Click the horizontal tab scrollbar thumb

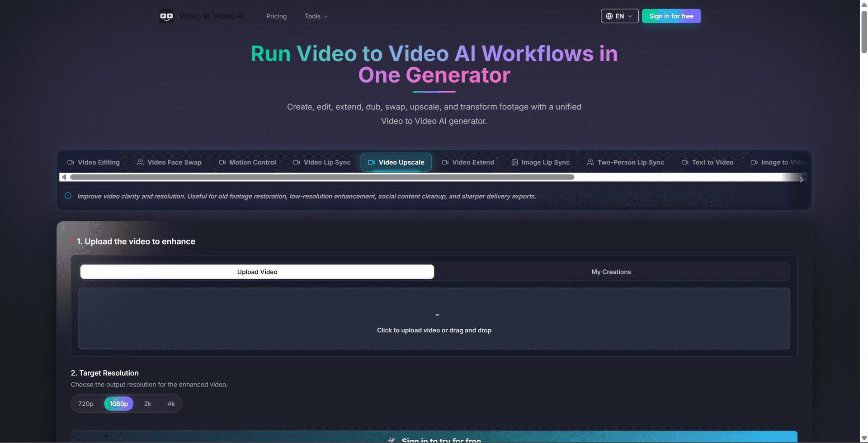[x=322, y=177]
